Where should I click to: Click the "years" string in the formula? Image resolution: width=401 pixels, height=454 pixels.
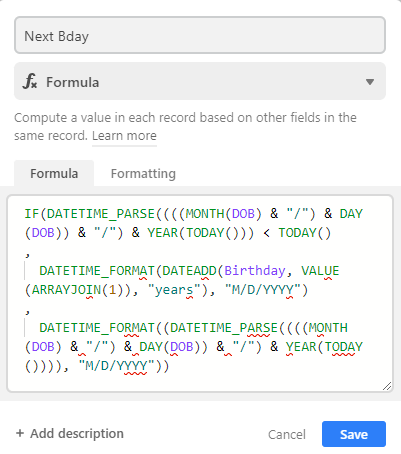(175, 290)
